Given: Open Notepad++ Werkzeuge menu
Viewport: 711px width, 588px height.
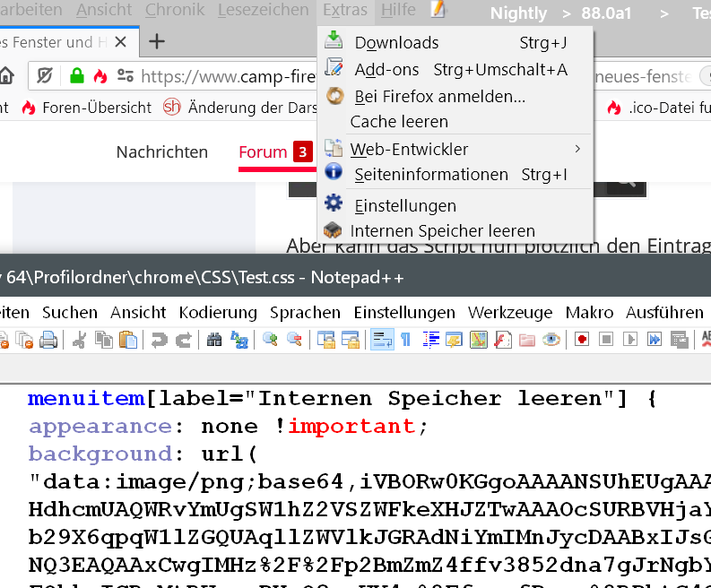Looking at the screenshot, I should click(x=510, y=312).
